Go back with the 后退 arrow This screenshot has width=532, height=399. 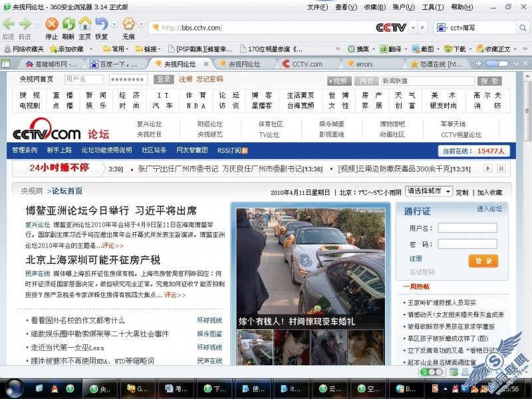(9, 24)
